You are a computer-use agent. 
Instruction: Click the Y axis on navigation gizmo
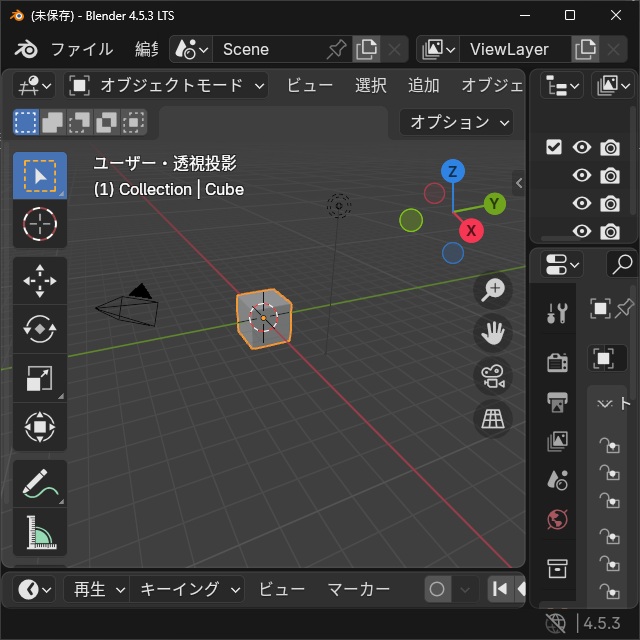coord(495,203)
